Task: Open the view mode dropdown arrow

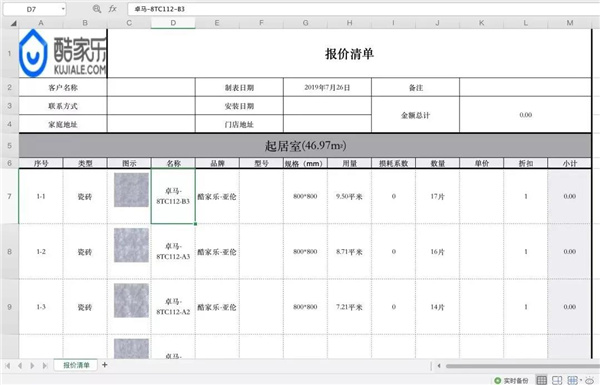Action: [581, 380]
